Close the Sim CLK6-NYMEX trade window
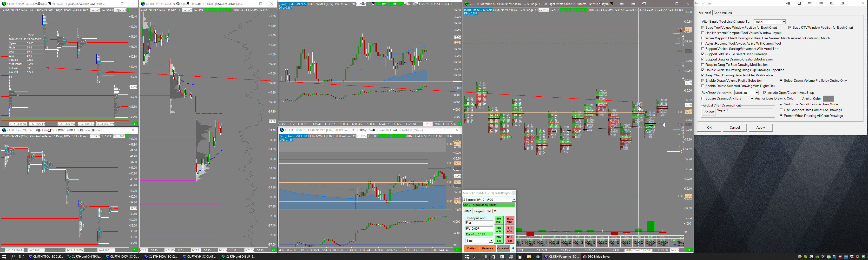Screen dimensions: 868x260 (x=513, y=193)
